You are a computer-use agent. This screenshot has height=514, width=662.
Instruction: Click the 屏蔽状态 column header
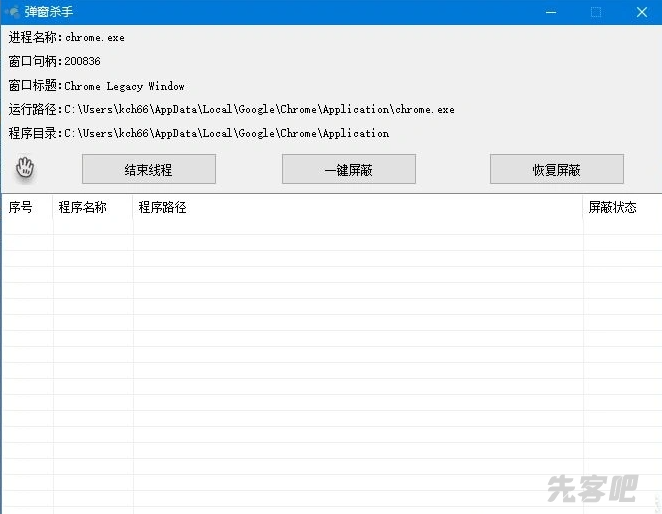pos(612,208)
